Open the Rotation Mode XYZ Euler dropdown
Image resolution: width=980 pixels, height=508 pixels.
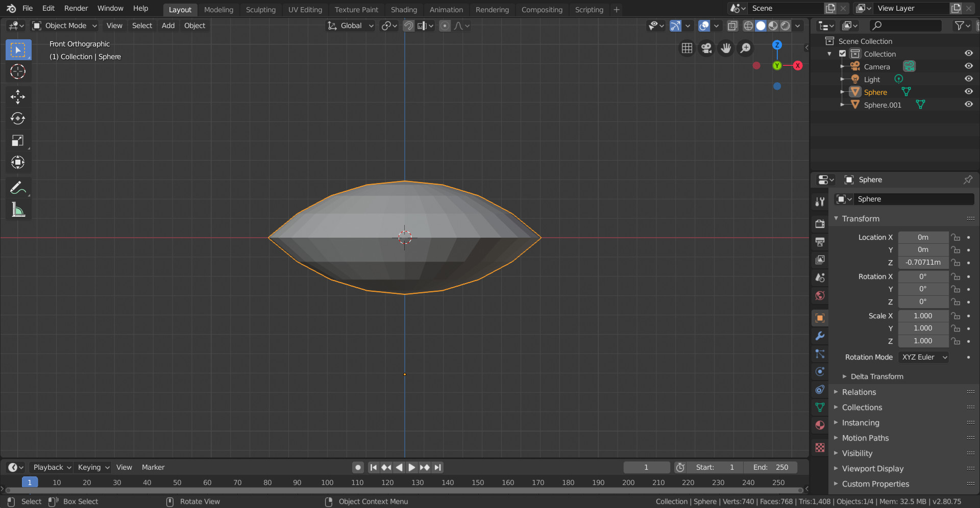click(x=923, y=357)
